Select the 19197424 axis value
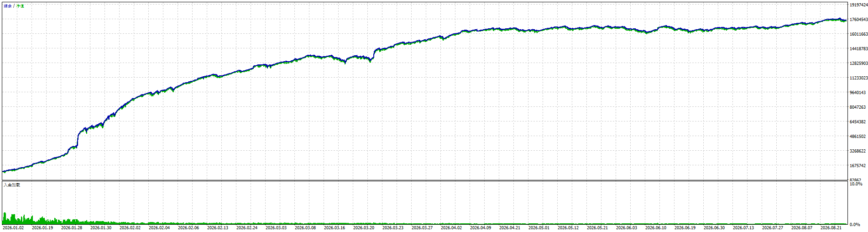 tap(858, 5)
